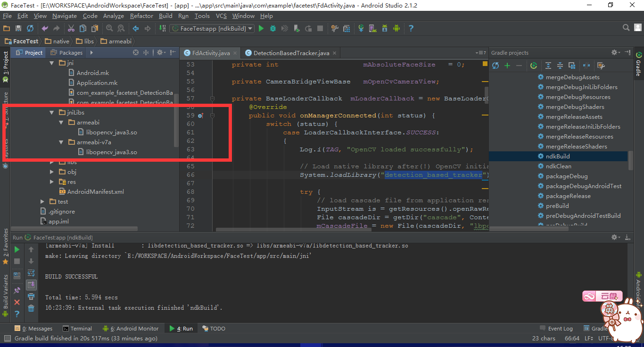The width and height of the screenshot is (644, 347).
Task: Click the Find magnifier icon
Action: 109,28
